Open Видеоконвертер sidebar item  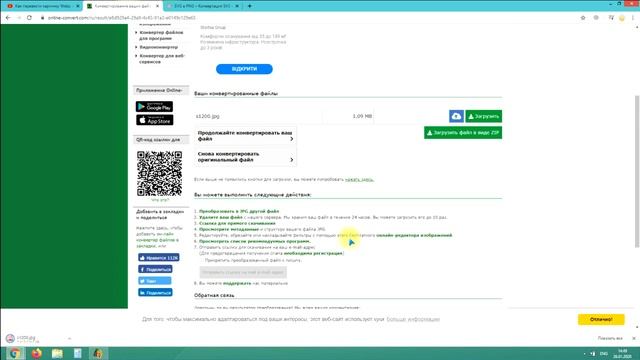pos(158,47)
